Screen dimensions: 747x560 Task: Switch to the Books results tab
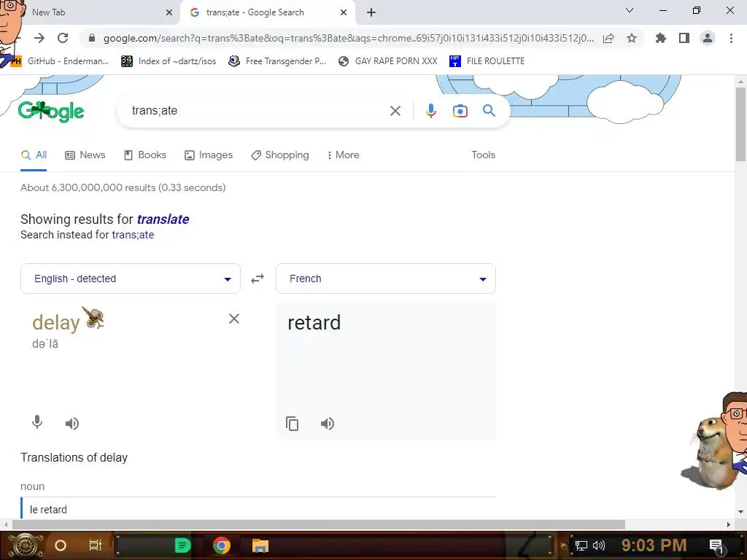(x=145, y=155)
